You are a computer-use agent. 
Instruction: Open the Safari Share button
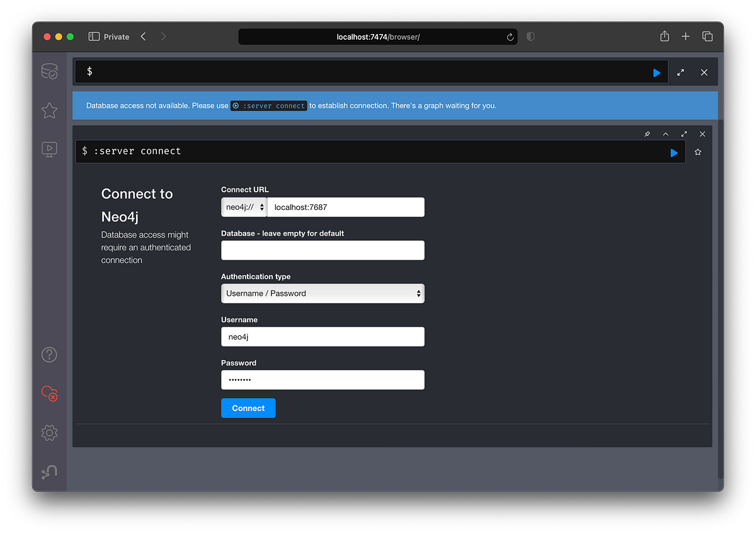[x=665, y=36]
